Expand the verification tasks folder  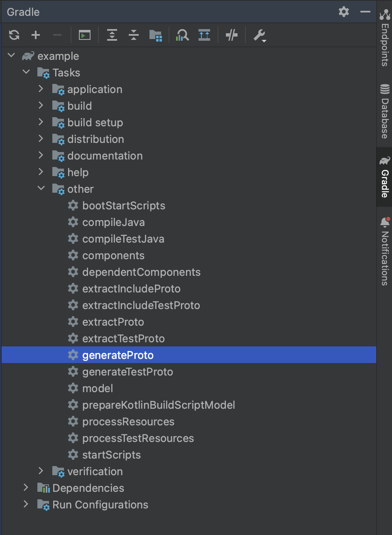click(x=41, y=471)
